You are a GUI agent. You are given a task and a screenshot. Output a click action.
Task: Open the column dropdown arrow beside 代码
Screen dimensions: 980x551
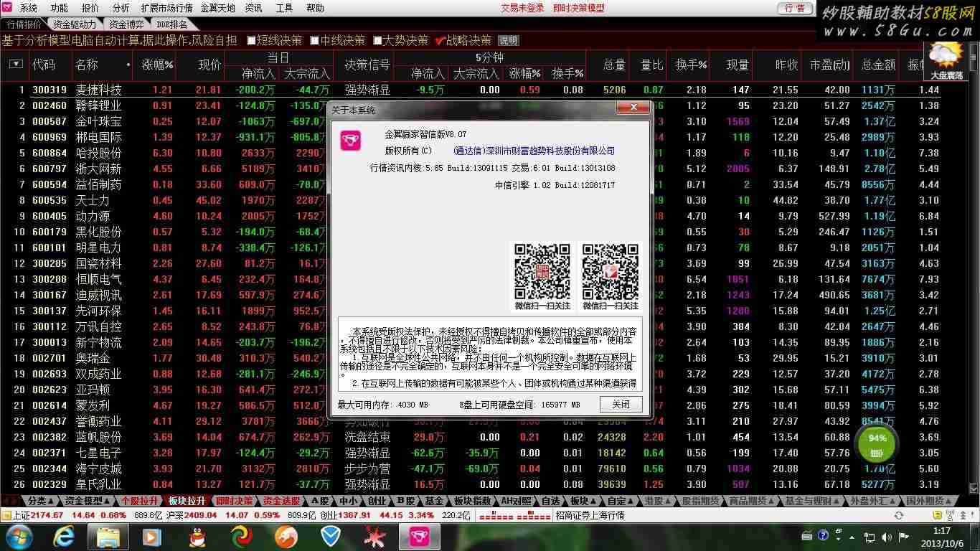(16, 65)
